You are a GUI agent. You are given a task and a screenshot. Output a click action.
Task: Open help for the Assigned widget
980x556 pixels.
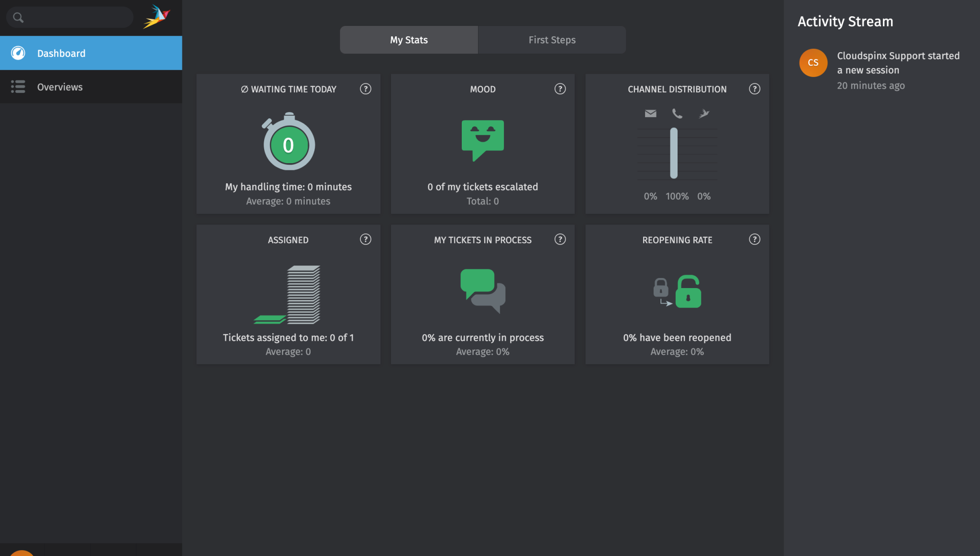[x=365, y=239]
